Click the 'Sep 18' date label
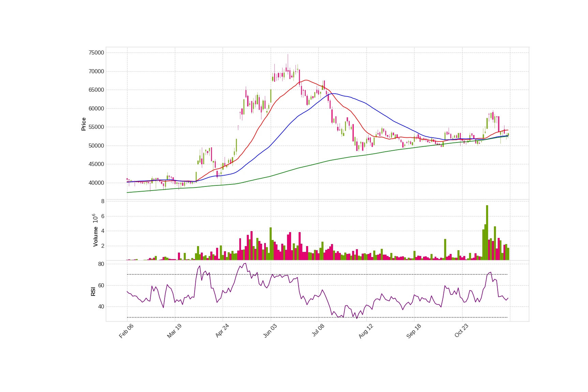Viewport: 588px width, 392px height. pyautogui.click(x=414, y=331)
